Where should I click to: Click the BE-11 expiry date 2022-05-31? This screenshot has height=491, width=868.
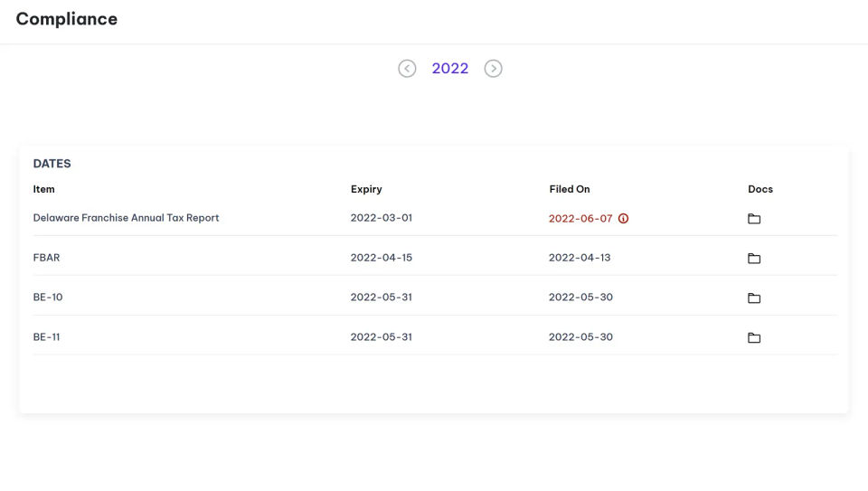(x=382, y=337)
